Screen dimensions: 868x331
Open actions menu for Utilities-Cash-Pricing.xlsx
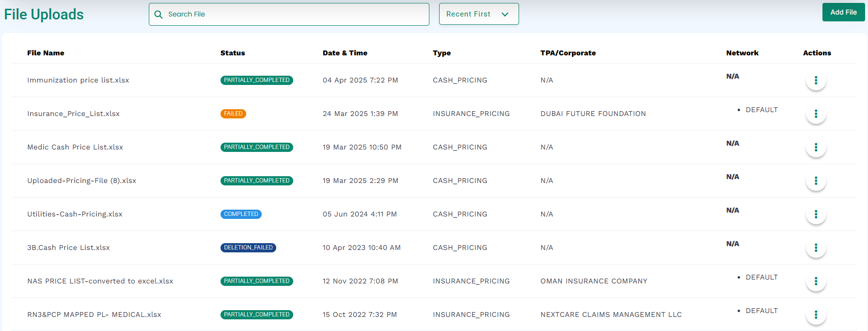[816, 214]
